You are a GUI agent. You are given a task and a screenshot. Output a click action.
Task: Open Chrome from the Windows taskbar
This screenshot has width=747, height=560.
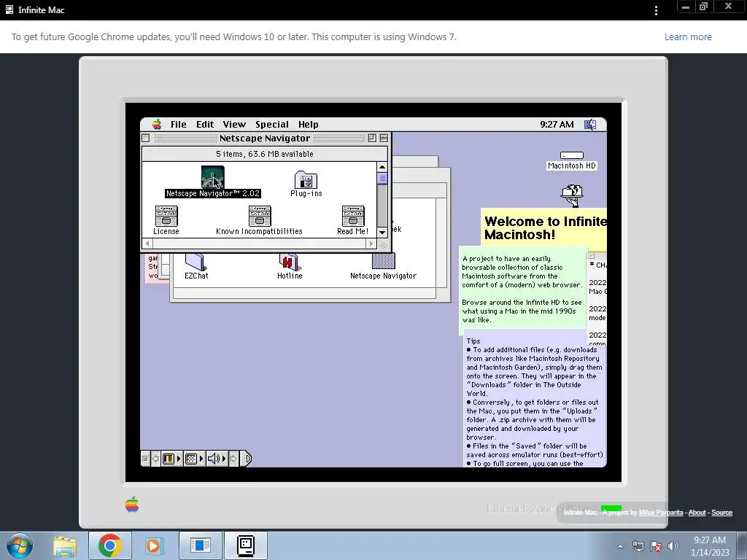(109, 545)
